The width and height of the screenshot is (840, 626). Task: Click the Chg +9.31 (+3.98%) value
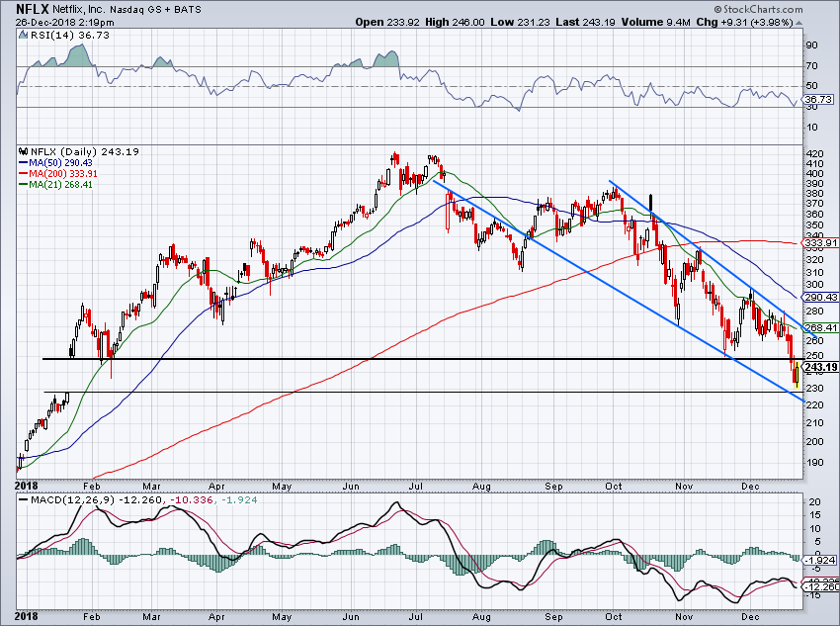click(x=744, y=22)
